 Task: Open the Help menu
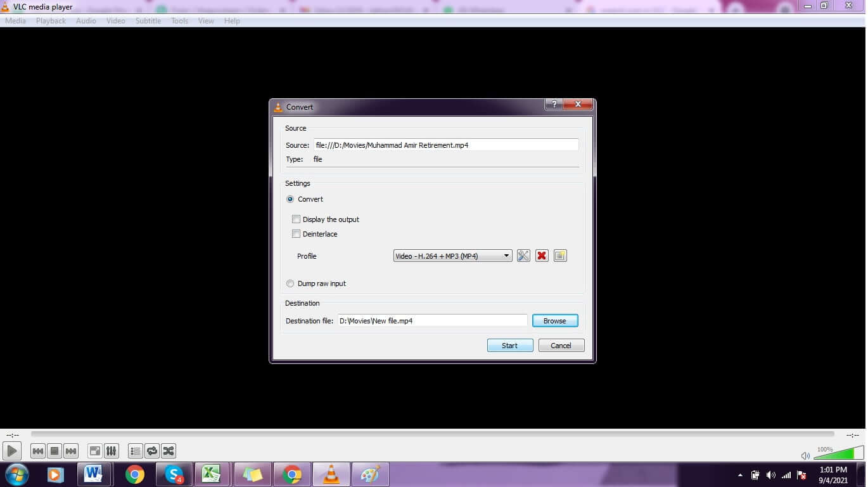coord(232,21)
